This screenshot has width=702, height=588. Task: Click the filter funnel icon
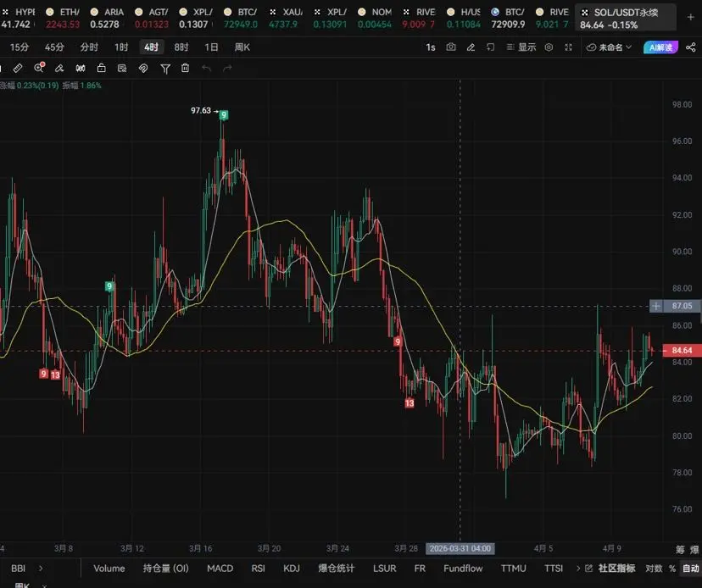click(165, 69)
